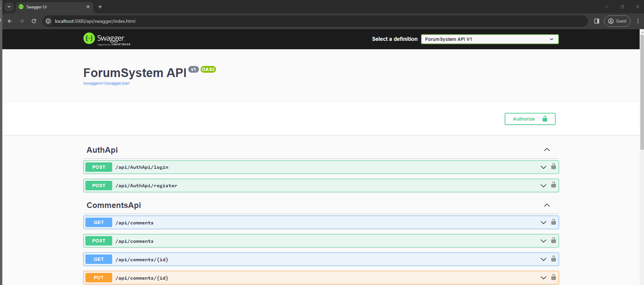
Task: Click the lock icon on GET /api/comments/{id} row
Action: pos(554,258)
